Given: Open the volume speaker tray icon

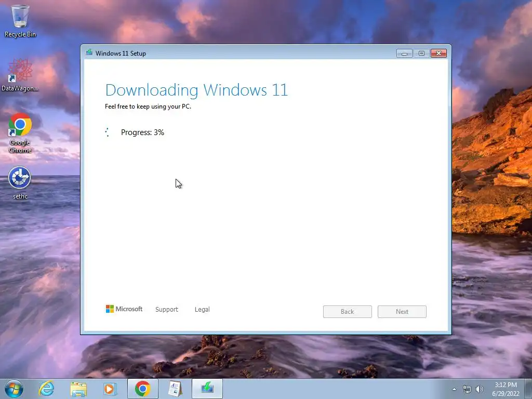Looking at the screenshot, I should pos(480,389).
